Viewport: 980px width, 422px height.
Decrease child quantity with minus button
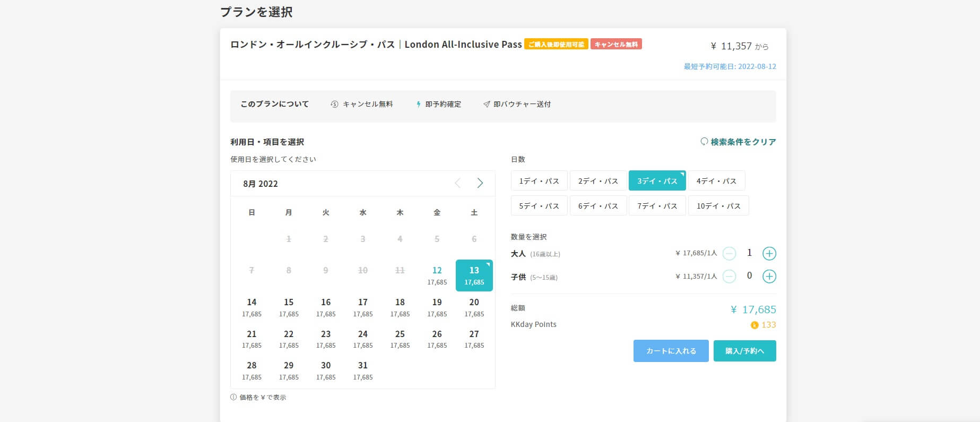pyautogui.click(x=730, y=277)
